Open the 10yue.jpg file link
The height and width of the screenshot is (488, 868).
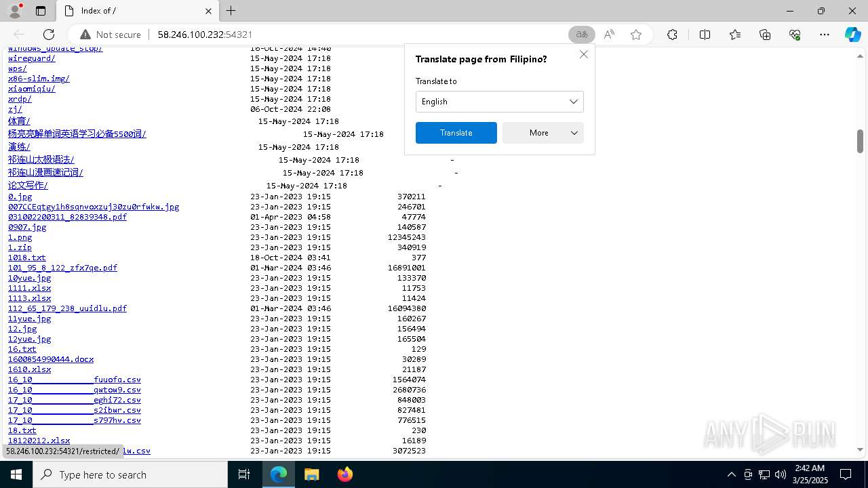click(30, 278)
